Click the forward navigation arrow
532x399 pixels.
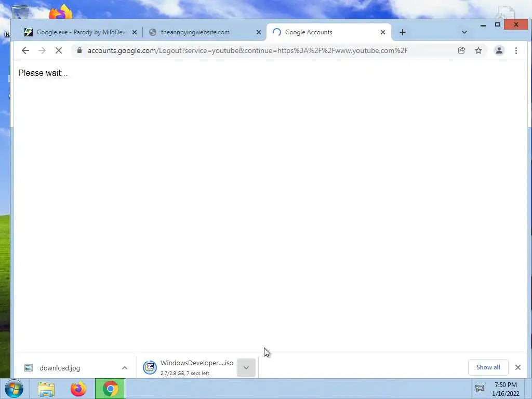tap(42, 50)
